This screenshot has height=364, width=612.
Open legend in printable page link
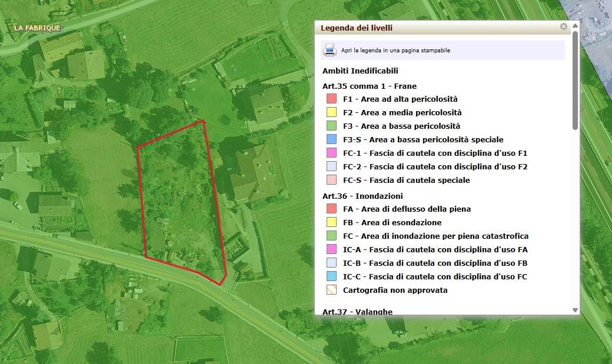[x=395, y=51]
